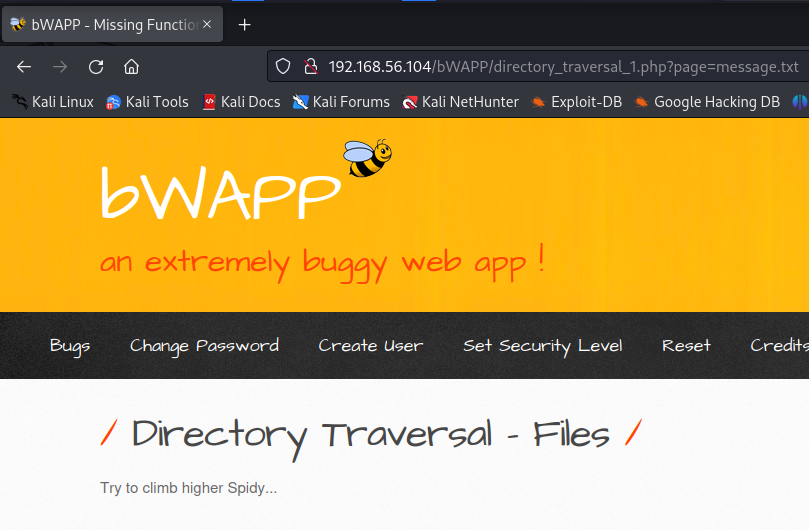
Task: Click the URL address bar text
Action: (563, 67)
